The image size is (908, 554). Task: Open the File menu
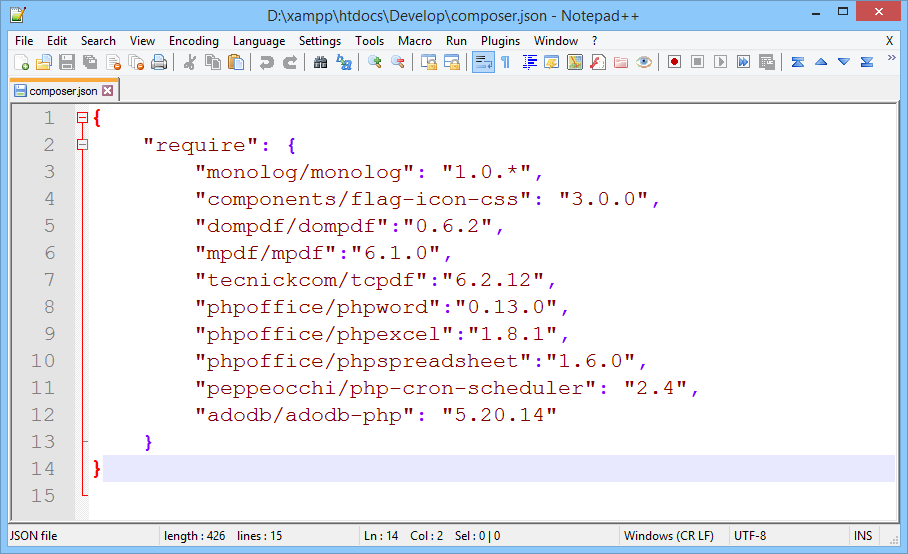click(x=24, y=41)
